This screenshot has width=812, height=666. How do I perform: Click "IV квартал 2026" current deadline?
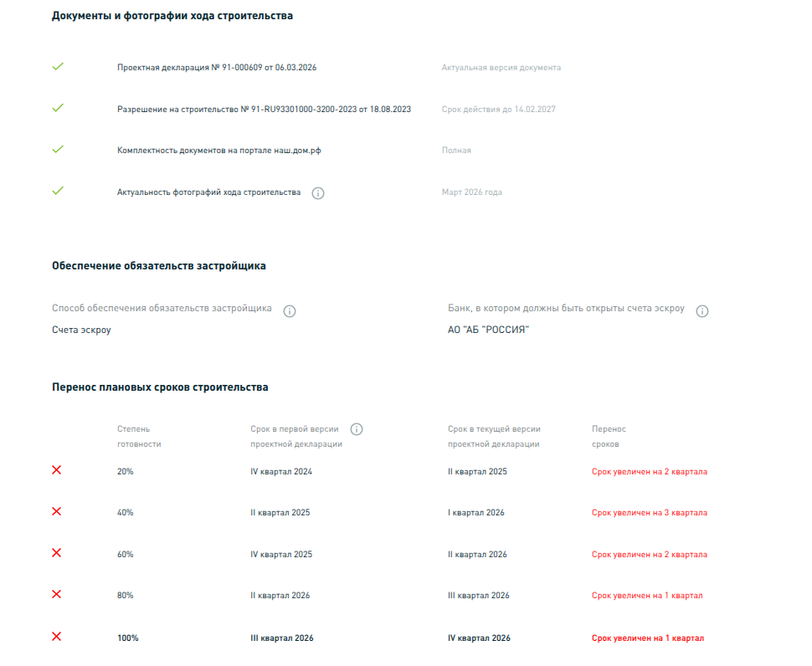click(479, 638)
